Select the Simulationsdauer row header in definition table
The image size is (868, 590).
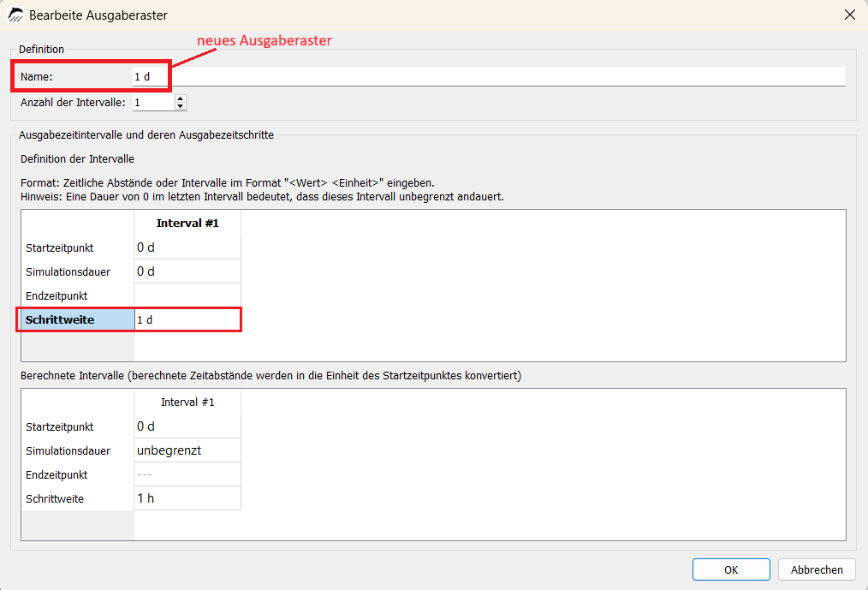[78, 271]
